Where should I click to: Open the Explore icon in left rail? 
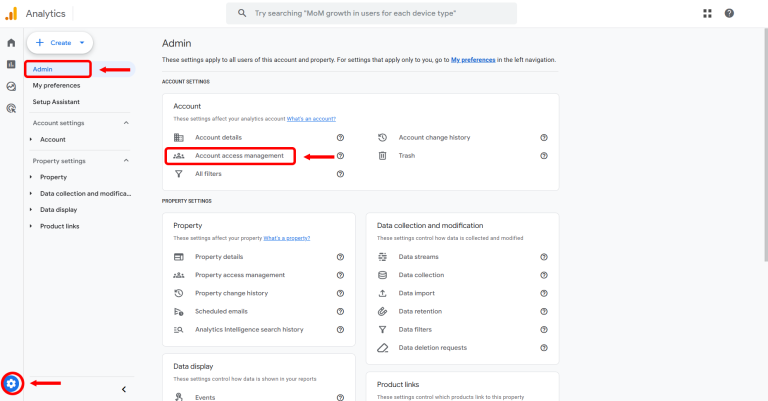click(x=11, y=87)
